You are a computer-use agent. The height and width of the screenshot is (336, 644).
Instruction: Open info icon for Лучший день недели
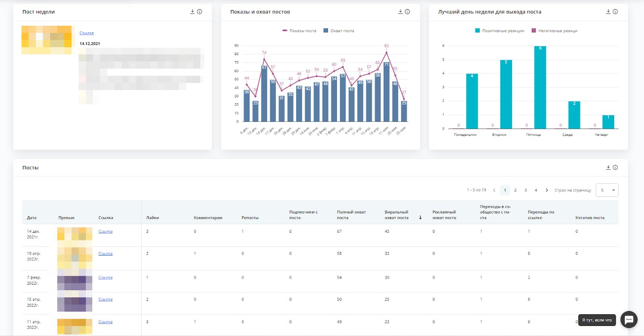point(615,12)
